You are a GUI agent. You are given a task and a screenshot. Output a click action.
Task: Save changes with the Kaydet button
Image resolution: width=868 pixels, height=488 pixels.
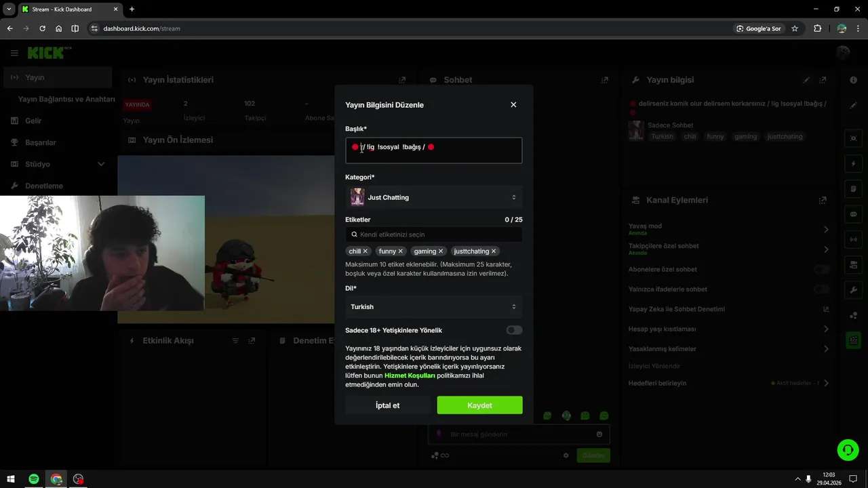click(479, 405)
